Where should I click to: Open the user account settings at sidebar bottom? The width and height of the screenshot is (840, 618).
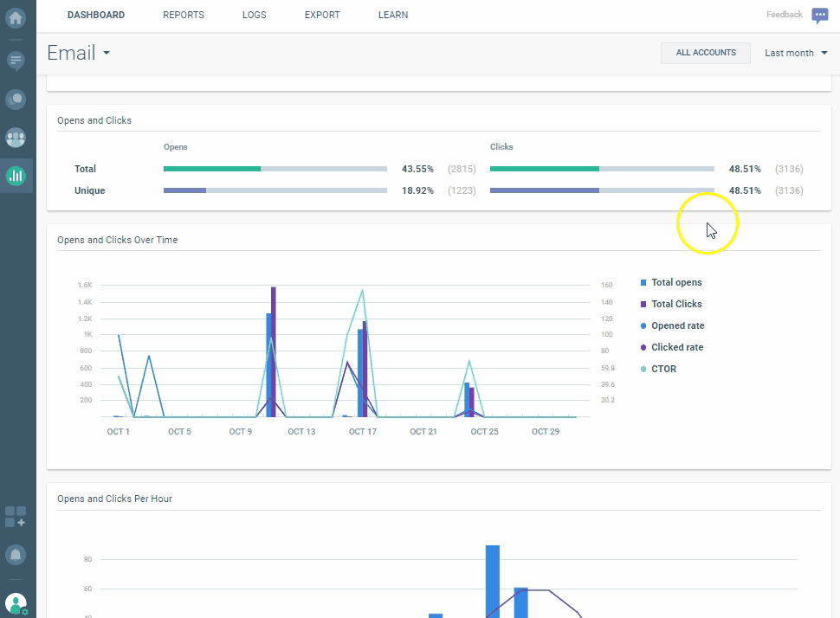(17, 602)
